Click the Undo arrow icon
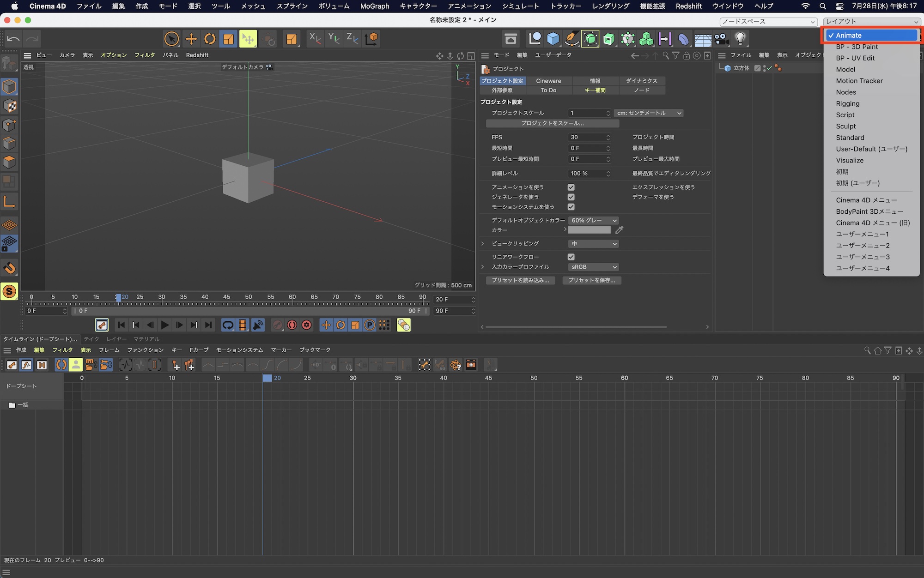 coord(13,39)
